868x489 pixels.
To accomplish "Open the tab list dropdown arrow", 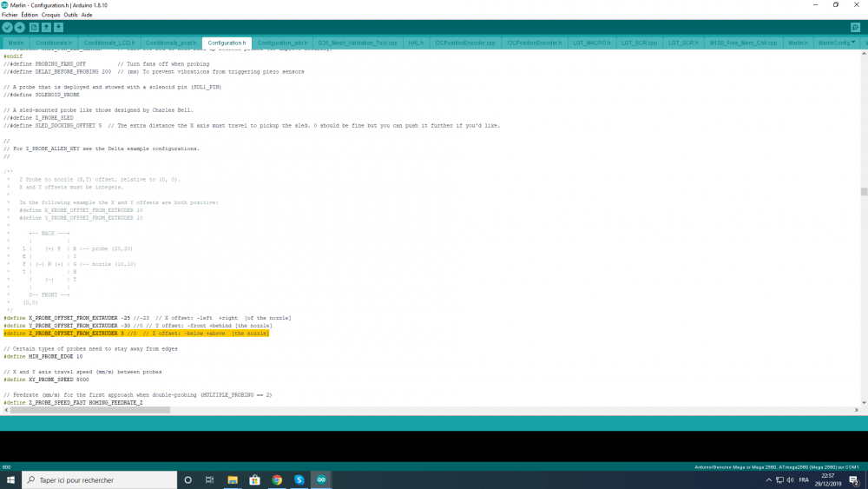I will (853, 42).
